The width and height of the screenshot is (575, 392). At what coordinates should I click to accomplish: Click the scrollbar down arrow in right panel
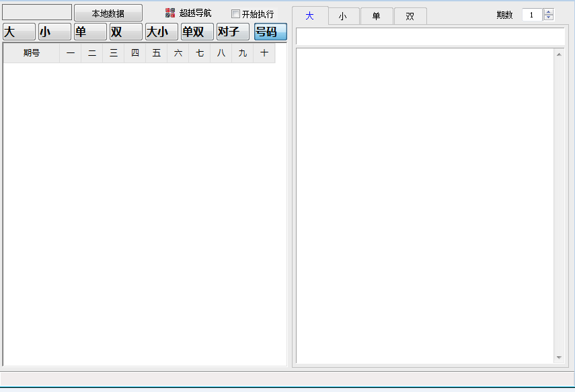coord(559,357)
